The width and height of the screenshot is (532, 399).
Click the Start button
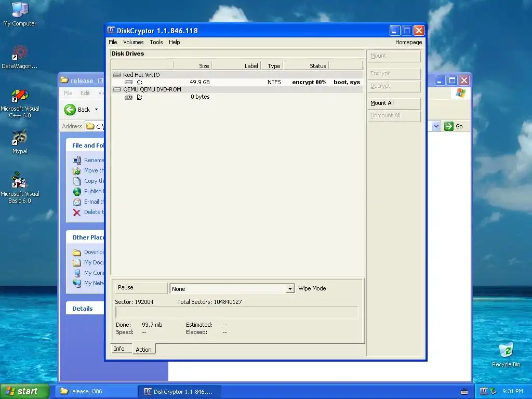click(x=24, y=391)
